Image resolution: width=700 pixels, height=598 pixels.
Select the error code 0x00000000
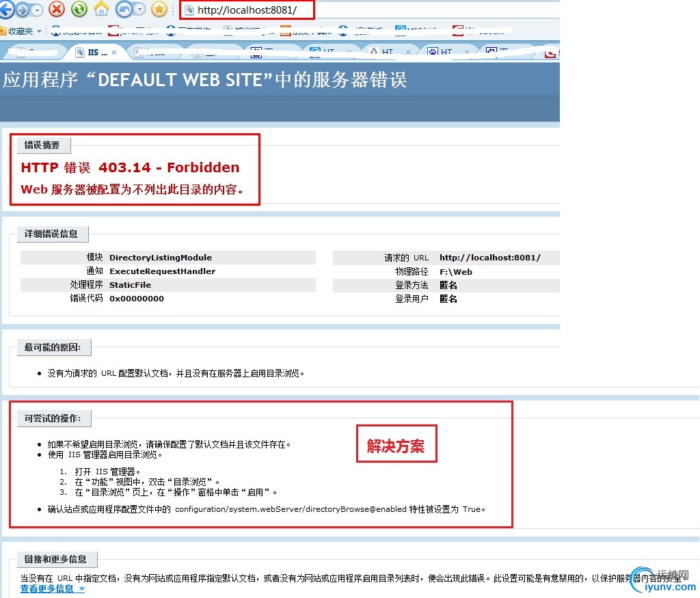click(x=137, y=299)
